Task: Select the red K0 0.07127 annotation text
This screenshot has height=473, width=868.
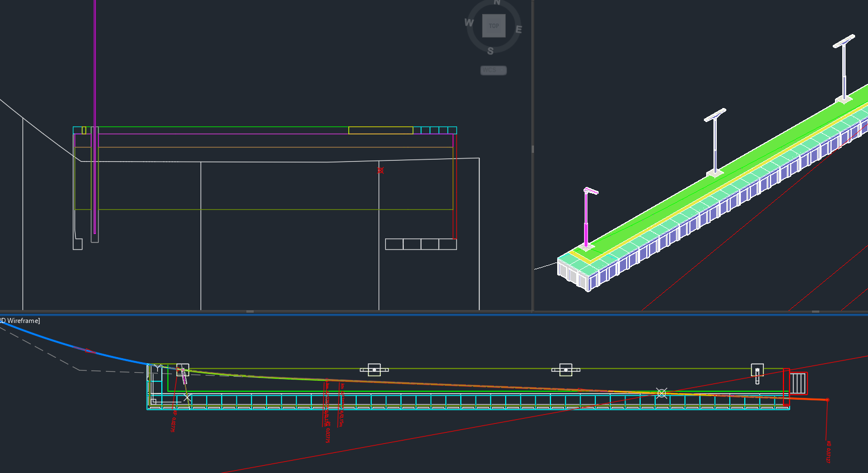Action: [828, 452]
